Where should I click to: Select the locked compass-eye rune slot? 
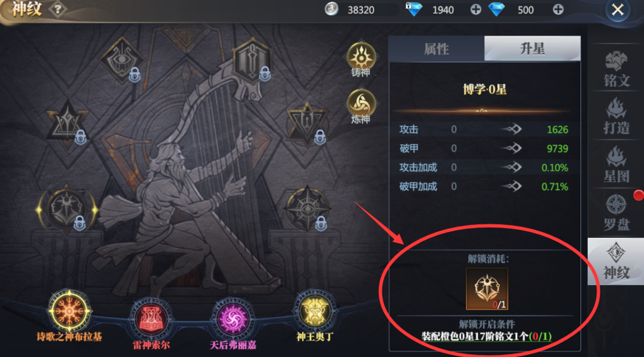[305, 208]
